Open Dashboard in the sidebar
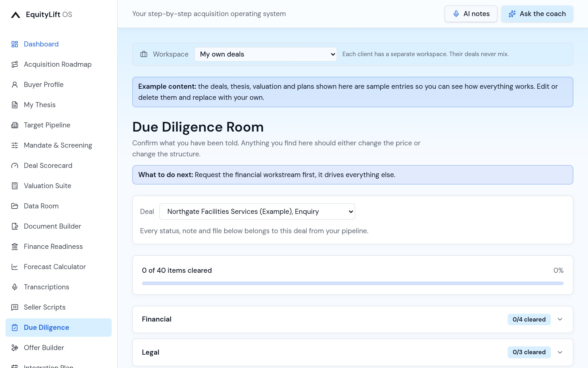 59,44
